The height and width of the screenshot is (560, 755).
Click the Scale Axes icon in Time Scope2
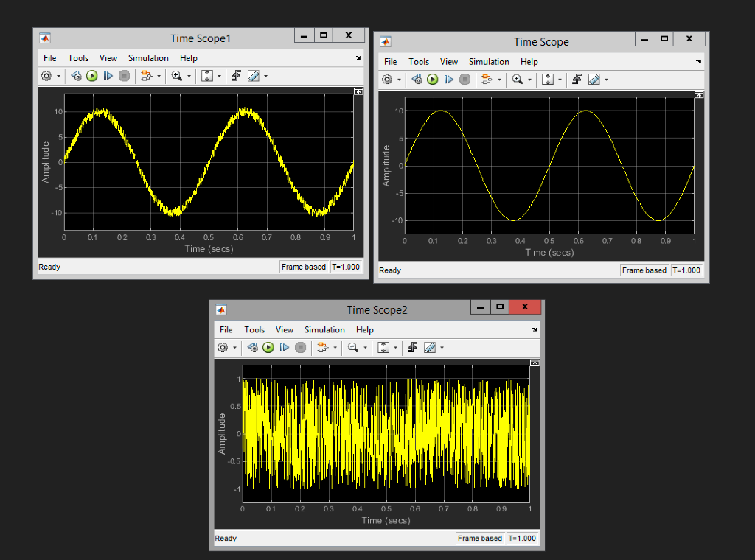382,347
